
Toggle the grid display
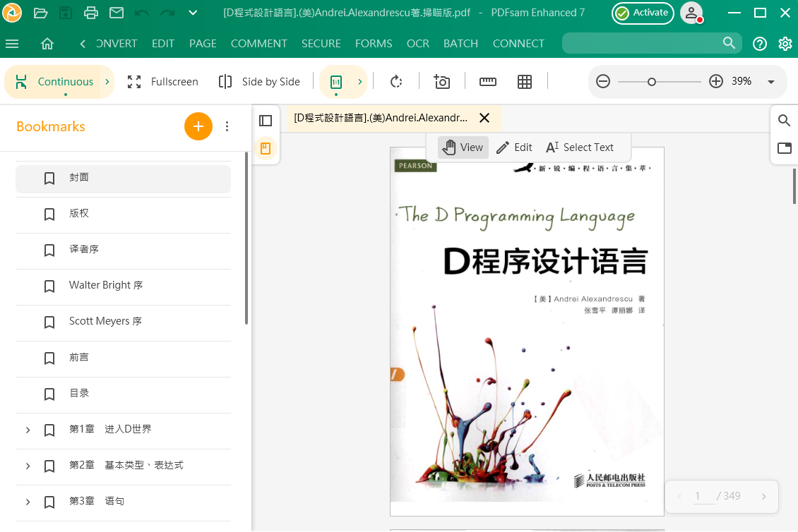coord(525,82)
